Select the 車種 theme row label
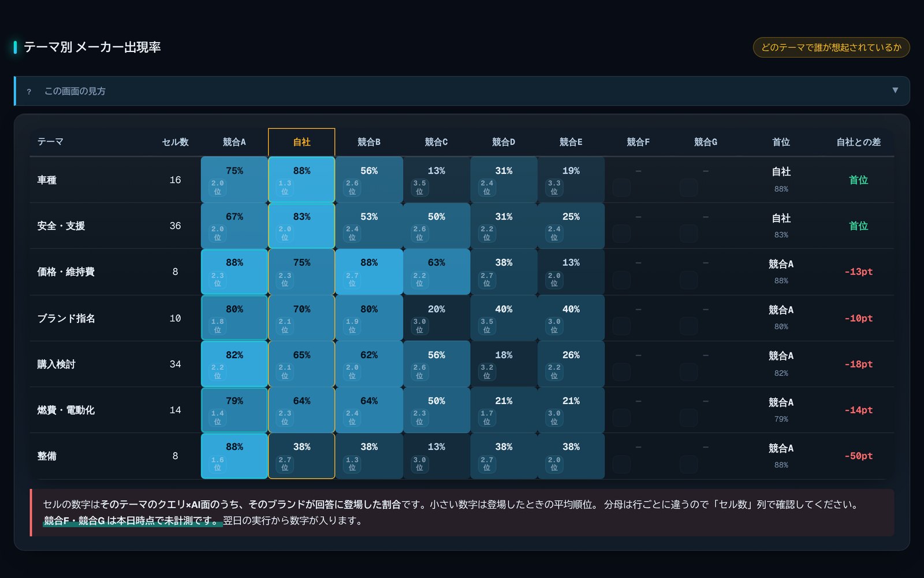Screen dimensions: 924x578 coord(47,180)
